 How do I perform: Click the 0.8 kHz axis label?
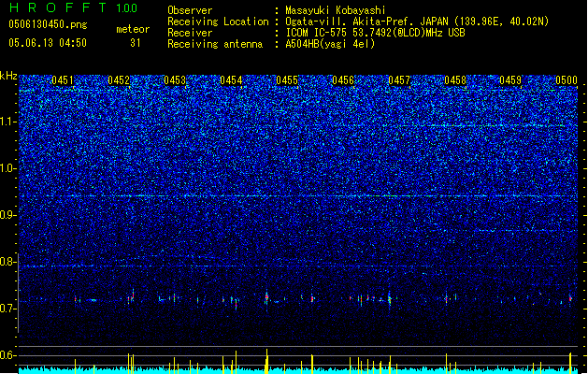click(7, 262)
